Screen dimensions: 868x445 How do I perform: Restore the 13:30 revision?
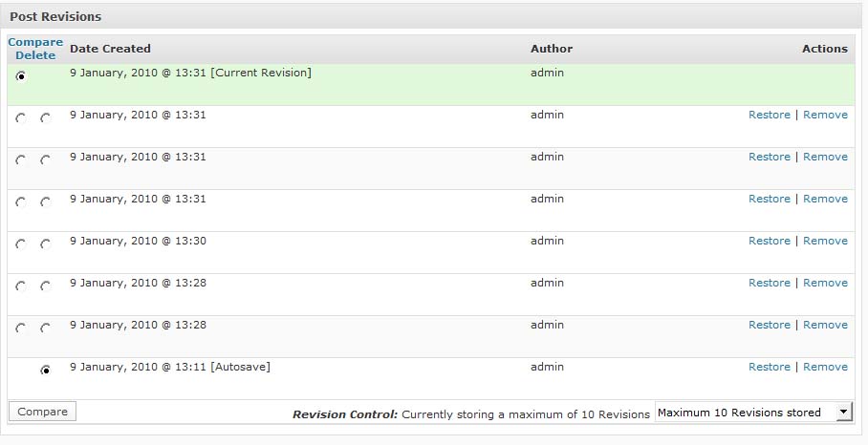pos(769,241)
